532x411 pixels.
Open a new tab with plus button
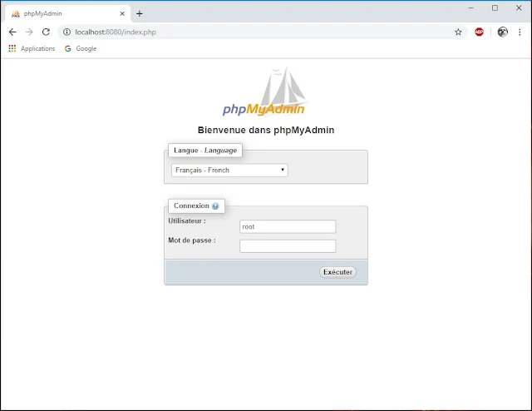pyautogui.click(x=139, y=13)
